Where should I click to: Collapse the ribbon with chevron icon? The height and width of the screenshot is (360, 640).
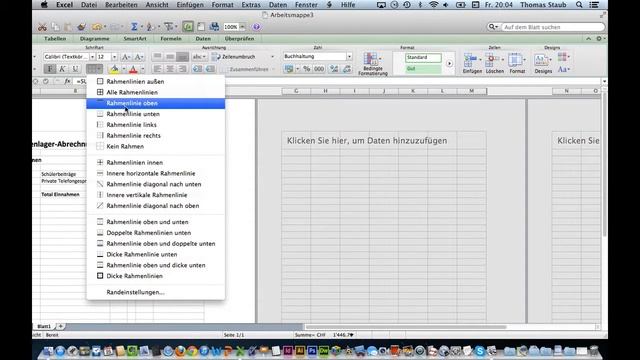(588, 39)
